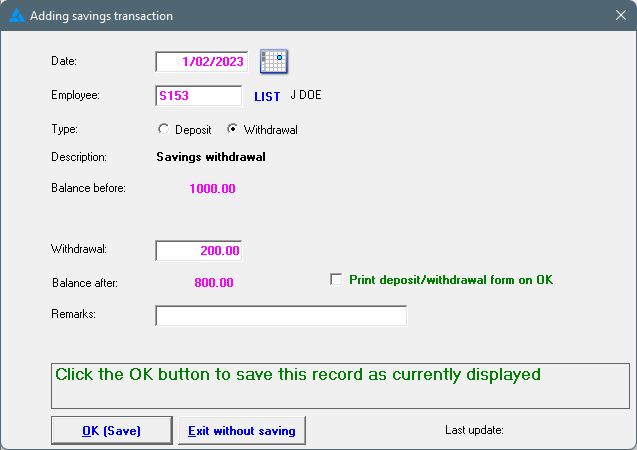Click the Balance before value 1000.00
Viewport: 637px width, 450px height.
212,188
